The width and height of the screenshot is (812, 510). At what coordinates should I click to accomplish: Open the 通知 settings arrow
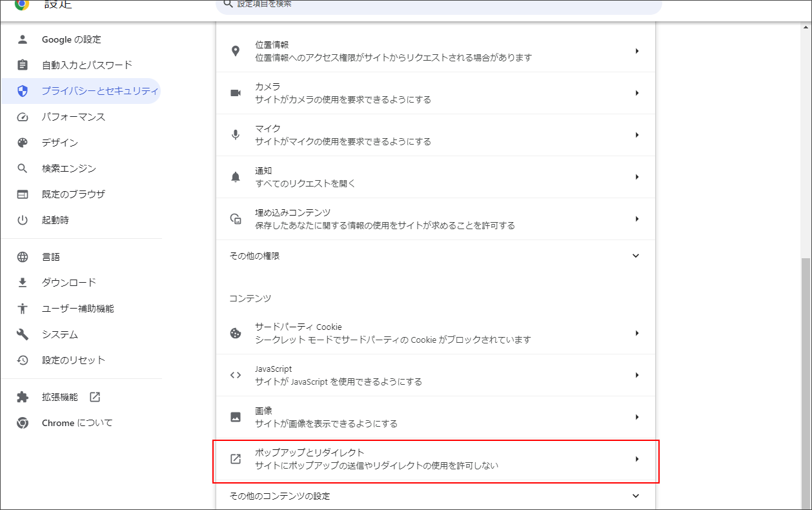coord(638,177)
